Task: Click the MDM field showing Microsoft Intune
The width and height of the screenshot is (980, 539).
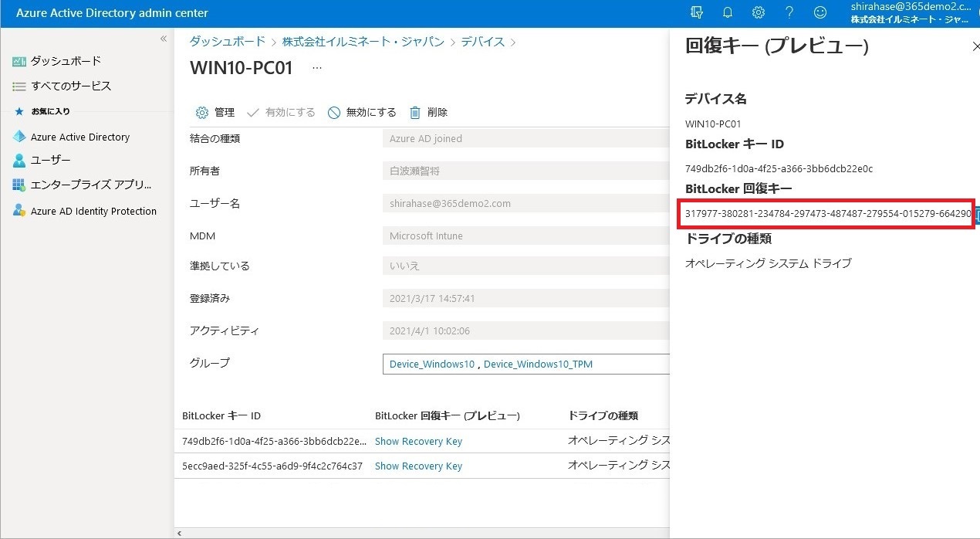Action: coord(525,236)
